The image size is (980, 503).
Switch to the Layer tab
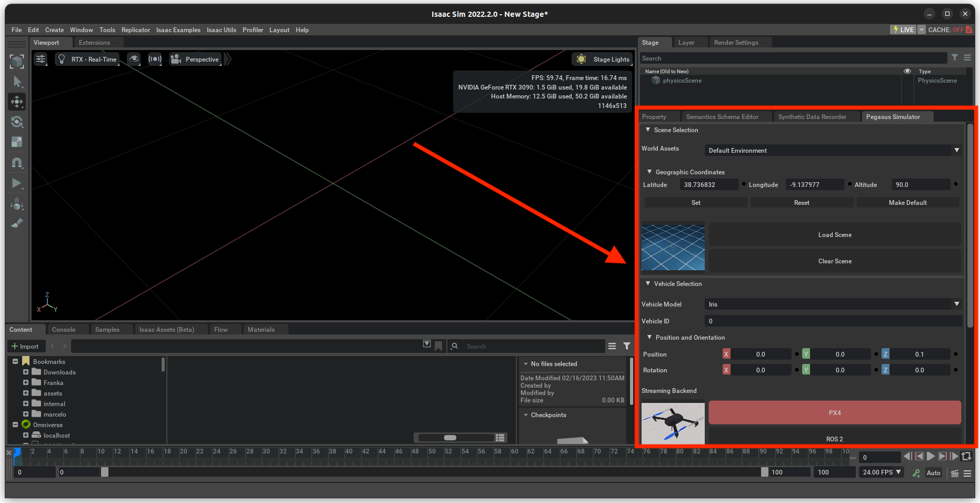coord(686,43)
